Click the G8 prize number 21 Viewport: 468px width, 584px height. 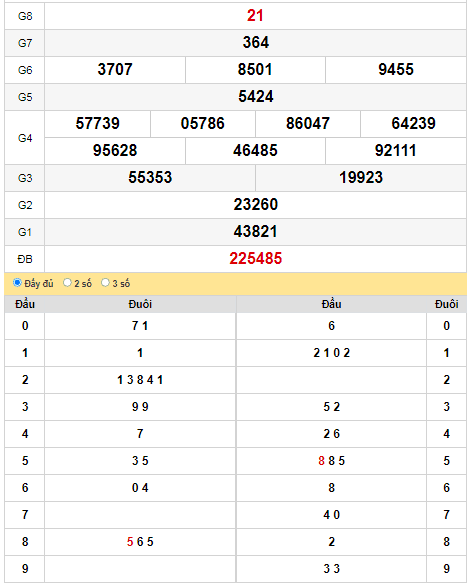(255, 16)
